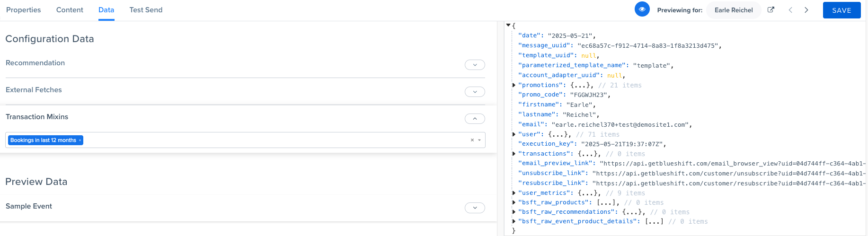
Task: Collapse the root JSON object triangle
Action: tap(508, 25)
